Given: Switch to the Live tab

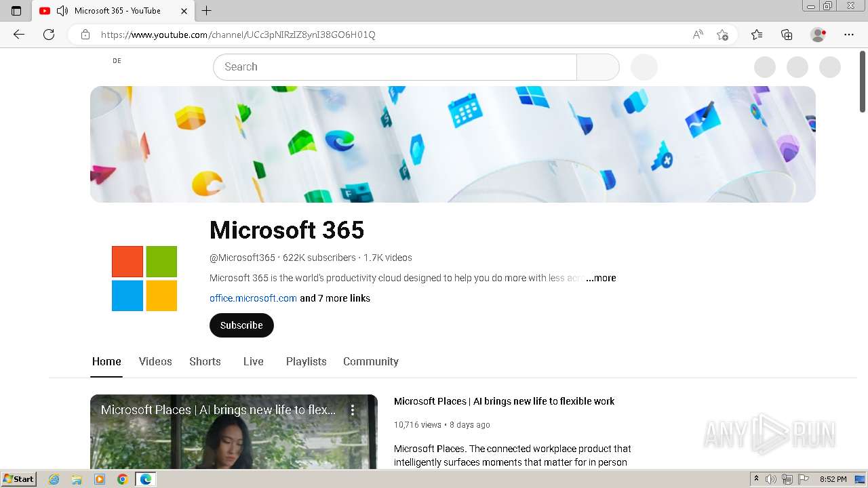Looking at the screenshot, I should [x=254, y=362].
